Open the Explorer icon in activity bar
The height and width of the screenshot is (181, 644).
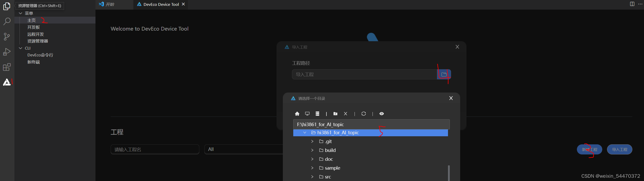tap(7, 6)
